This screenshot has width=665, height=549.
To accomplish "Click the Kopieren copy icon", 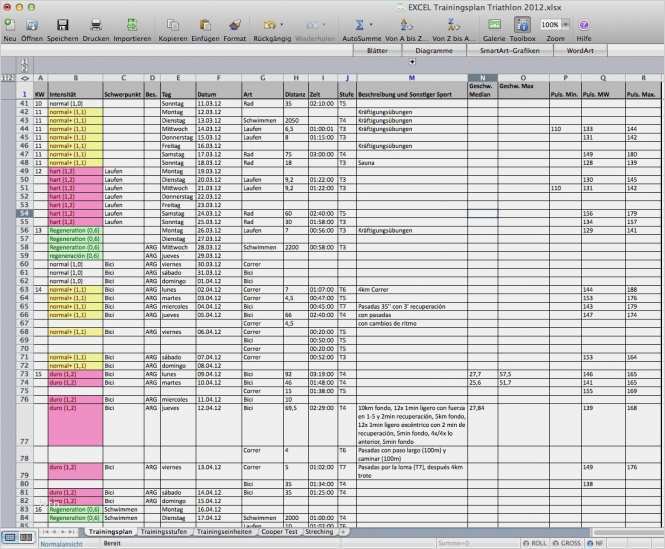I will (x=173, y=24).
